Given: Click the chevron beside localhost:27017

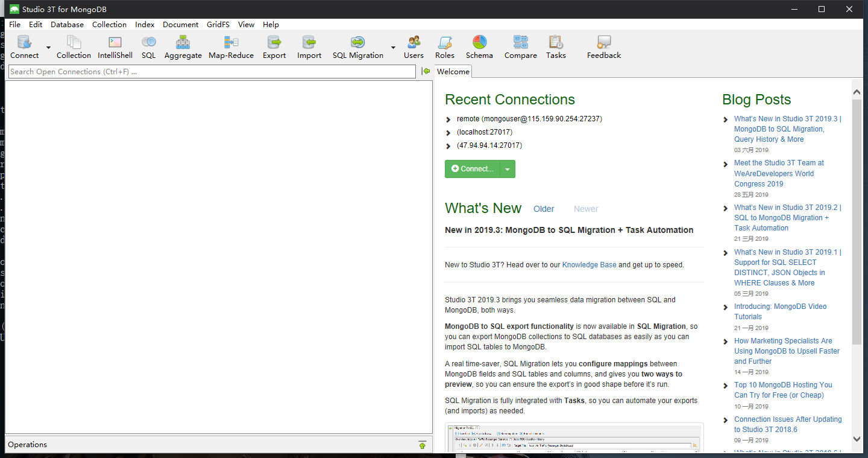Looking at the screenshot, I should 448,133.
